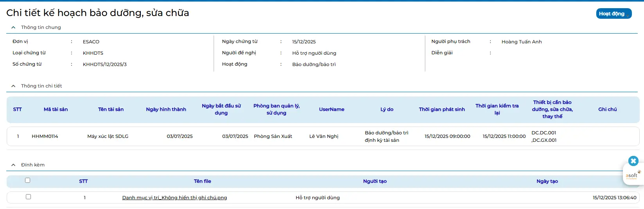The width and height of the screenshot is (644, 209).
Task: Click the Thời gian phát sinh column header
Action: [x=442, y=109]
